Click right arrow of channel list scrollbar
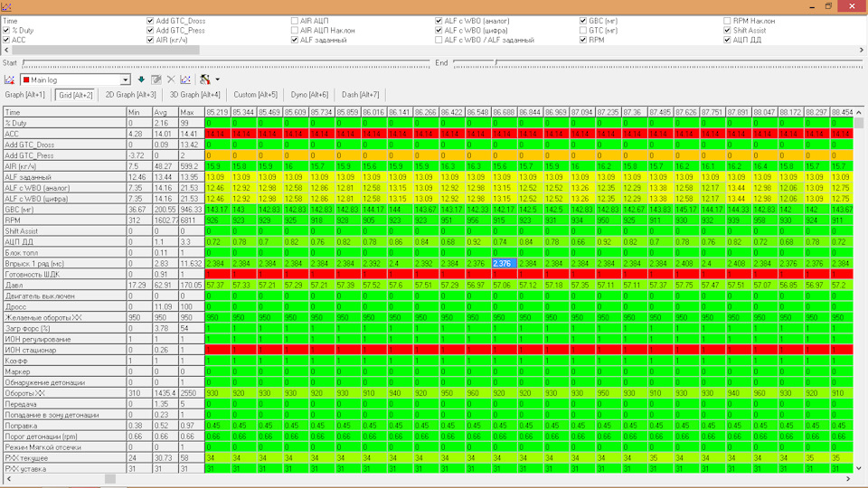This screenshot has width=868, height=488. tap(862, 50)
